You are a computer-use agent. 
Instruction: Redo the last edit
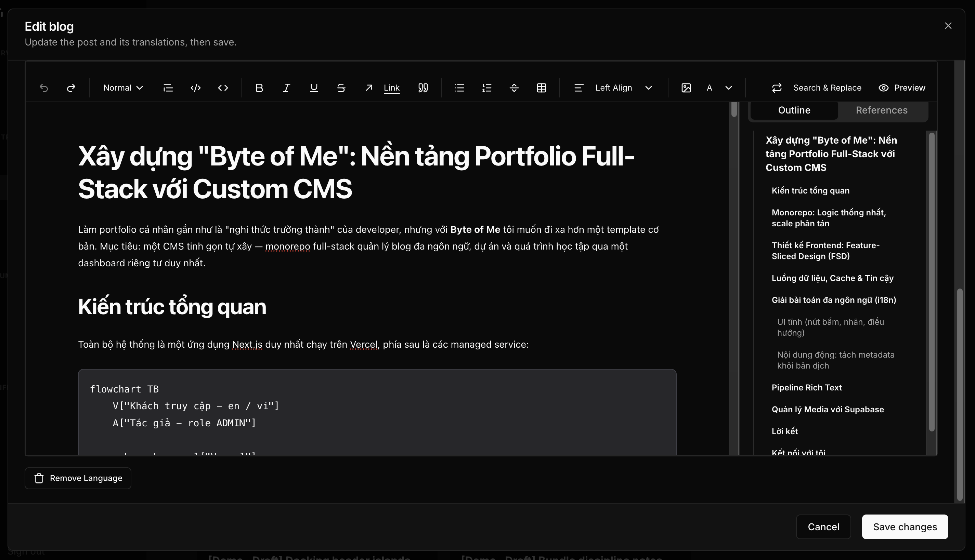click(x=71, y=88)
